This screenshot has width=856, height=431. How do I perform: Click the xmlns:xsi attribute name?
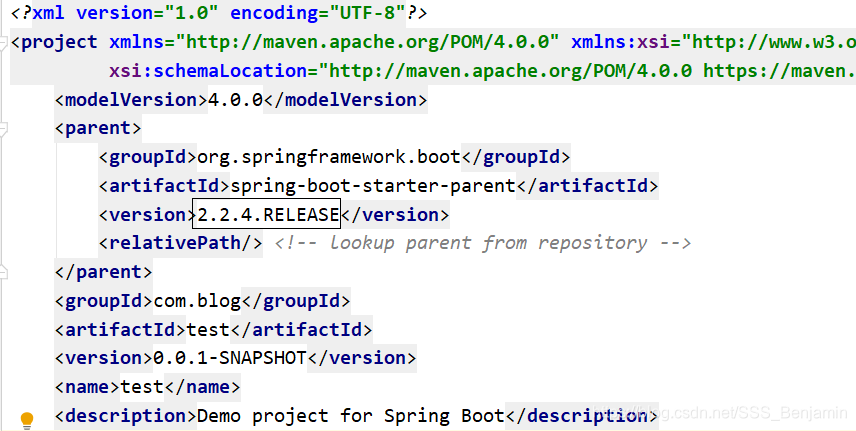[x=620, y=42]
